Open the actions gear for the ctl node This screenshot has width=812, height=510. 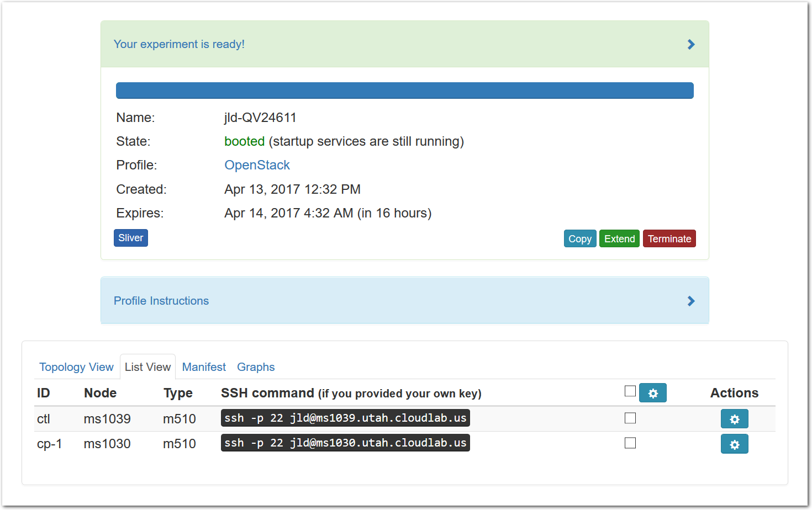tap(734, 419)
